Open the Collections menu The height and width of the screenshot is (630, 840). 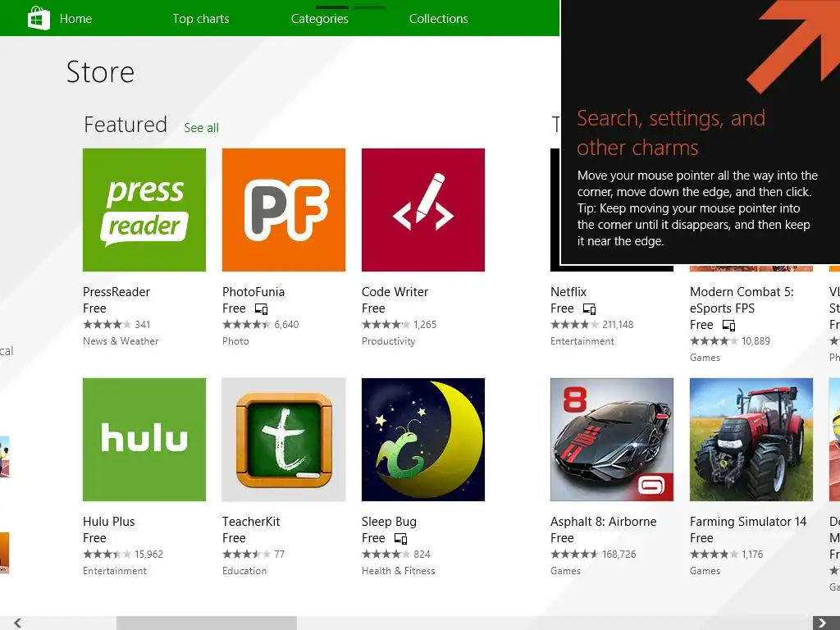point(439,19)
